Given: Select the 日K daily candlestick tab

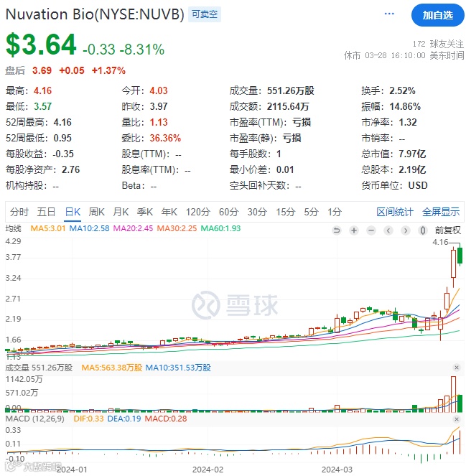Looking at the screenshot, I should tap(73, 212).
